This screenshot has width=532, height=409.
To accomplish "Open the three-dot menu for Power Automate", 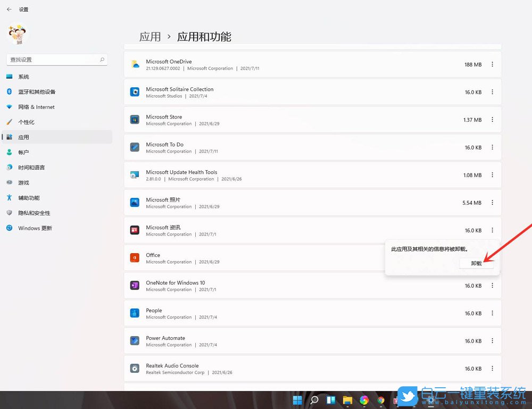I will pos(492,340).
